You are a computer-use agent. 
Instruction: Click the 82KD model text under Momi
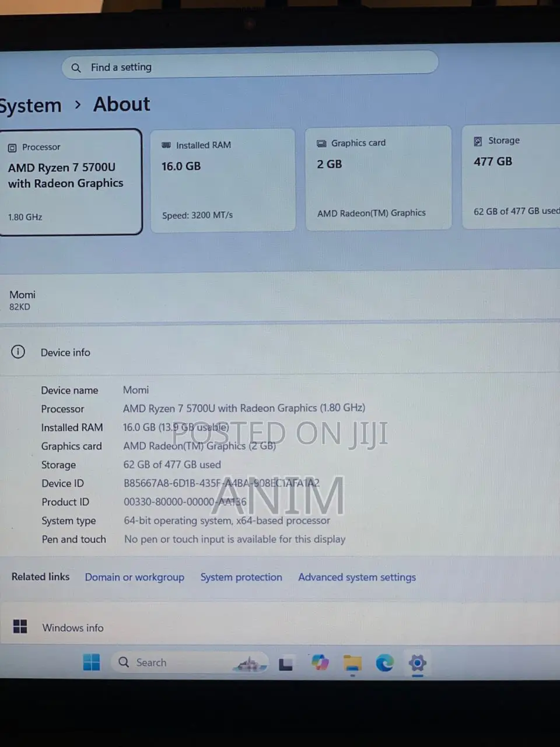(20, 307)
